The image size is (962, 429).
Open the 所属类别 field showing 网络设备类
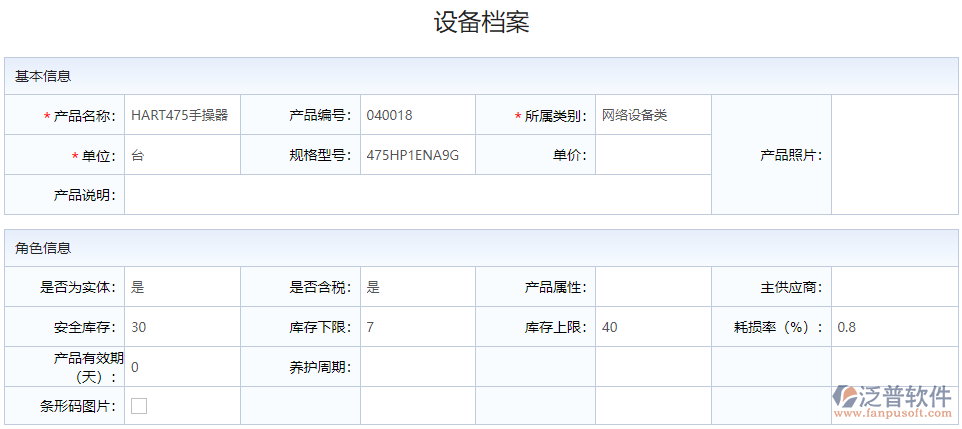[653, 115]
